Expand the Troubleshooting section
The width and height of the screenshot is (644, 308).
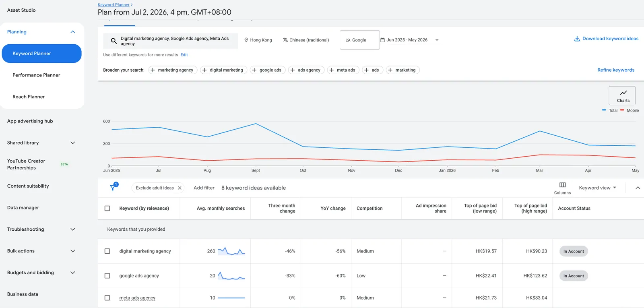(73, 229)
